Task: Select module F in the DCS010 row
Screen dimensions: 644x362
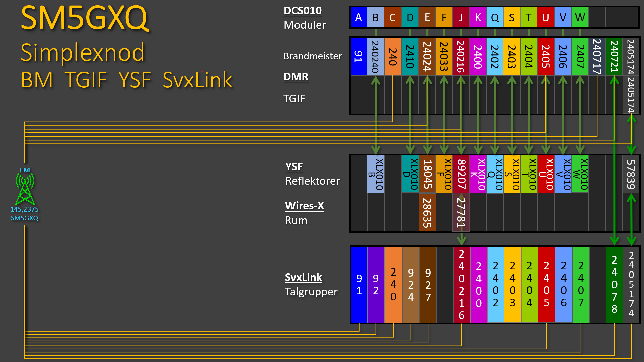Action: (x=444, y=17)
